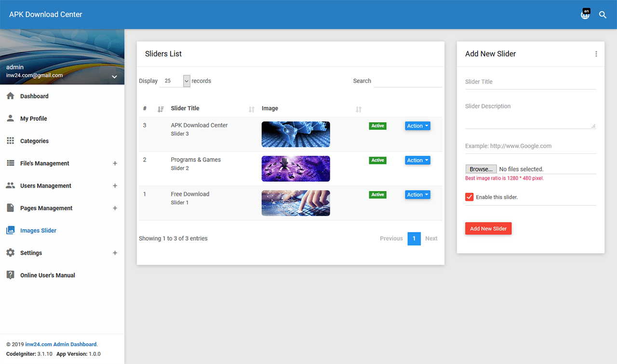Click the Add New Slider red button
This screenshot has height=364, width=617.
click(x=488, y=229)
